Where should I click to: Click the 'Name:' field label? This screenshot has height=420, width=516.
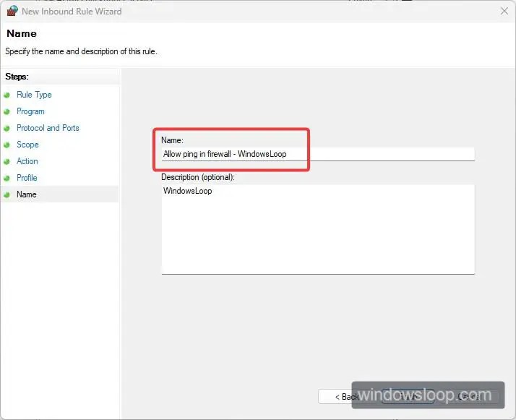coord(172,140)
